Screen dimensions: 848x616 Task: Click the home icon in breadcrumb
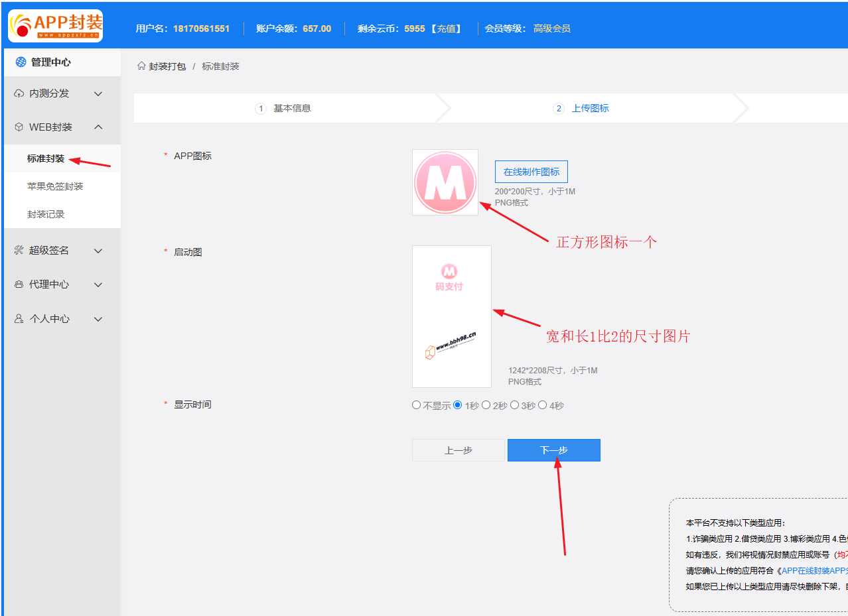coord(141,66)
